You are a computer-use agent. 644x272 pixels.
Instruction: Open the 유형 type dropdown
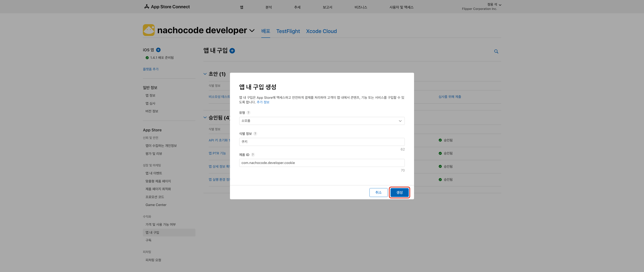[321, 121]
